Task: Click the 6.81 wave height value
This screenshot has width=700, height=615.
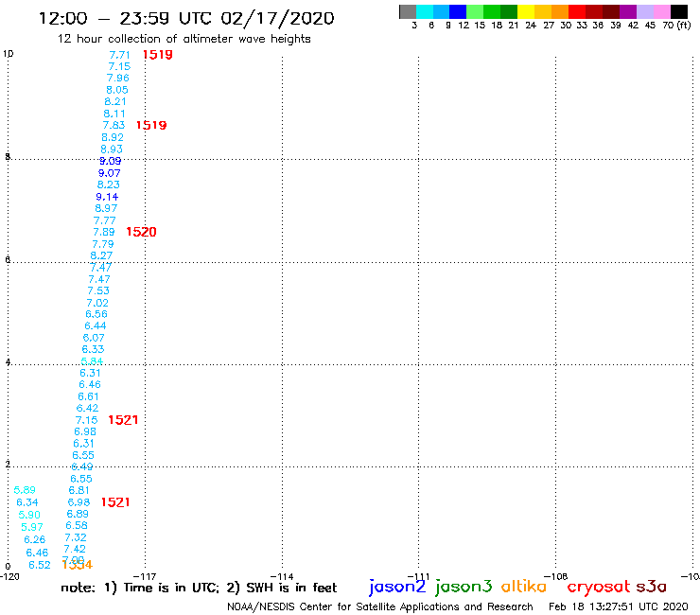Action: pyautogui.click(x=79, y=490)
